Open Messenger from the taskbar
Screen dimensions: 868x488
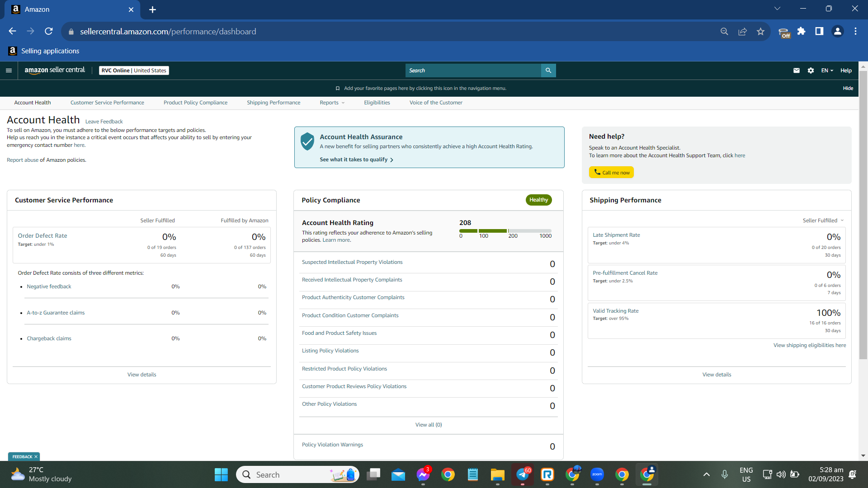tap(423, 474)
